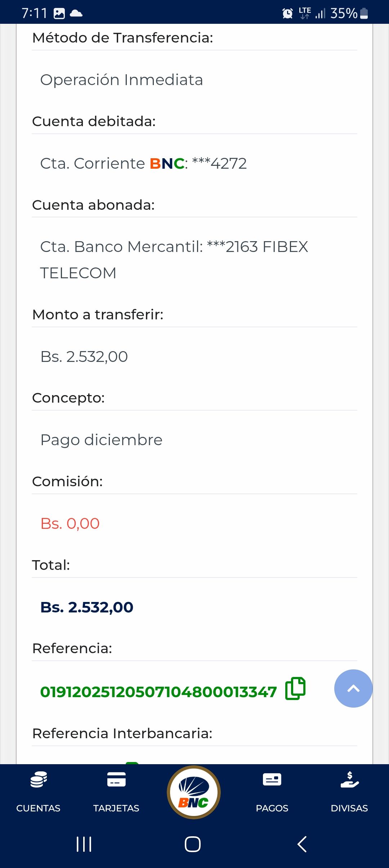Open the Pagos icon
389x868 pixels.
click(272, 780)
